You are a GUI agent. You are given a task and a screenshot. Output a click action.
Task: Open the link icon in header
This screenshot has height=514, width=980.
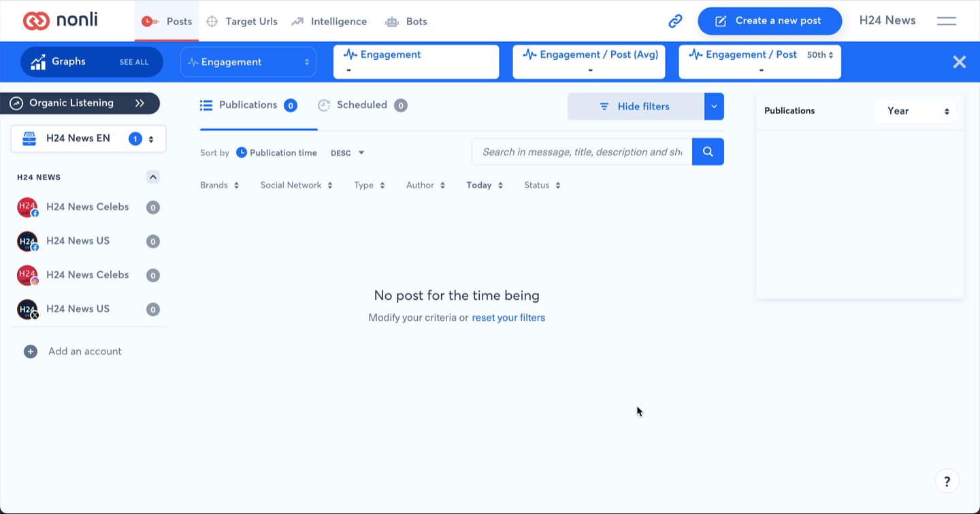coord(675,21)
